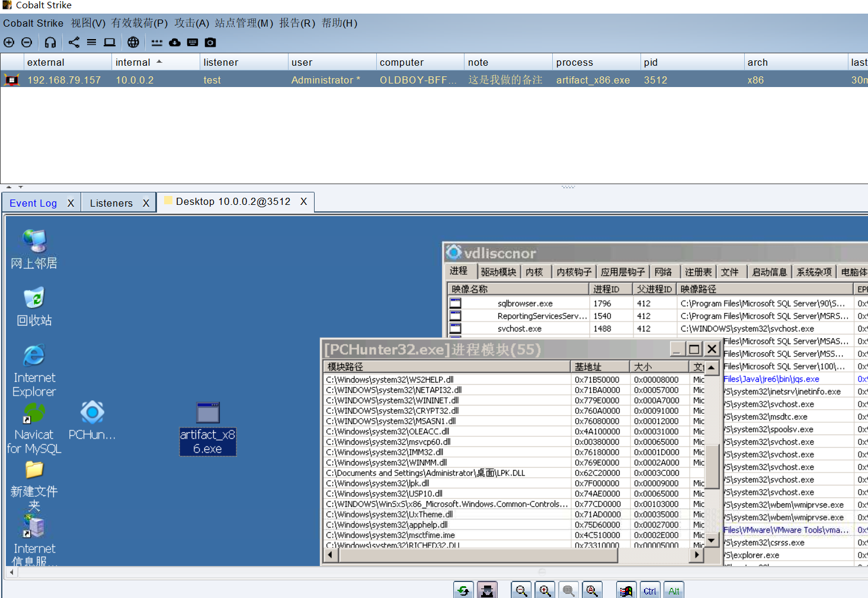
Task: Toggle the Ctrl key button
Action: click(650, 590)
